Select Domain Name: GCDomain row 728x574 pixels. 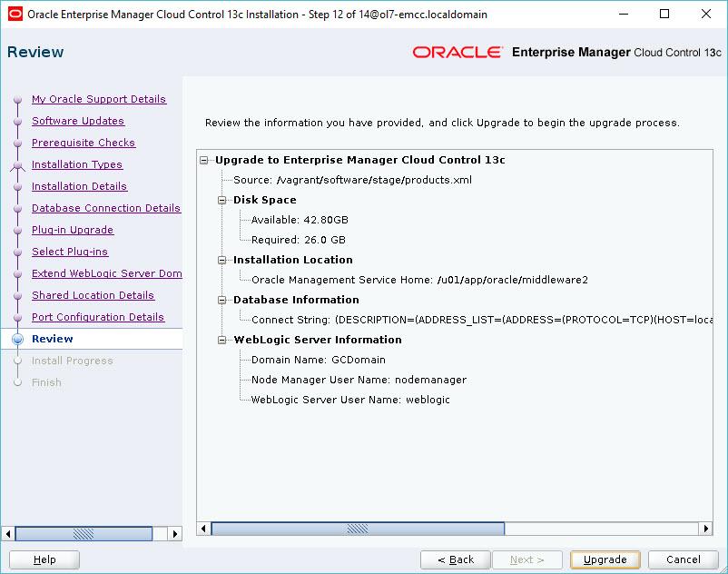[x=318, y=360]
